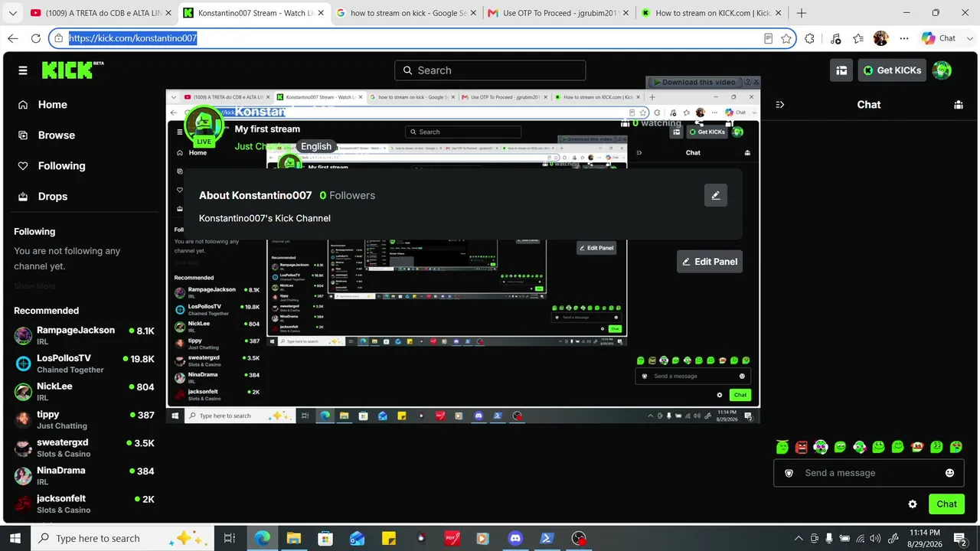Screen dimensions: 980x551
Task: Open volume control in system tray
Action: (x=875, y=539)
